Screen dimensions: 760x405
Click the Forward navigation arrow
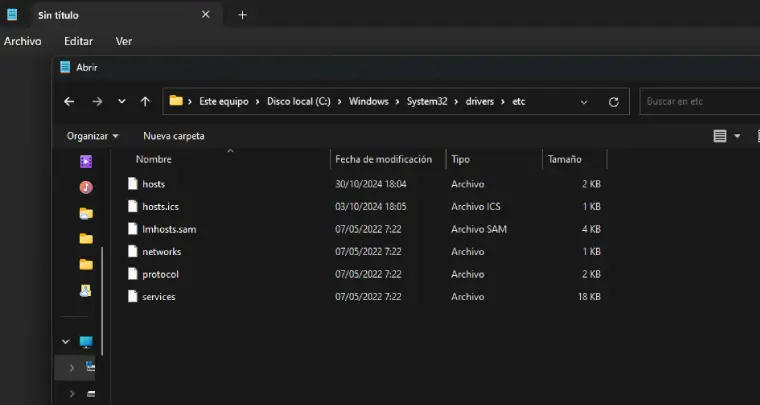click(97, 102)
